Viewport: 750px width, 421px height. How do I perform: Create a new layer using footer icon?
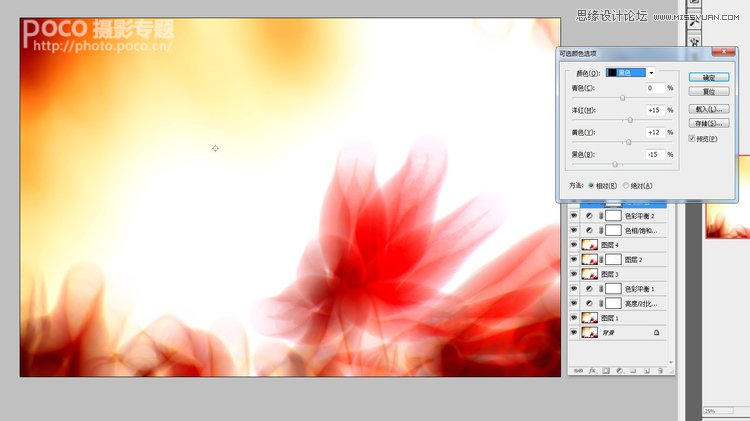(x=646, y=371)
